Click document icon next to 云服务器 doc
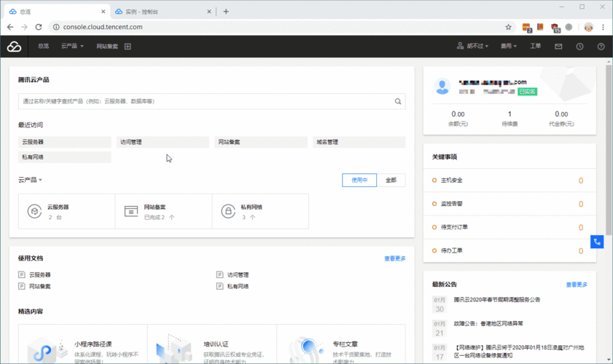Image resolution: width=613 pixels, height=364 pixels. (x=22, y=275)
